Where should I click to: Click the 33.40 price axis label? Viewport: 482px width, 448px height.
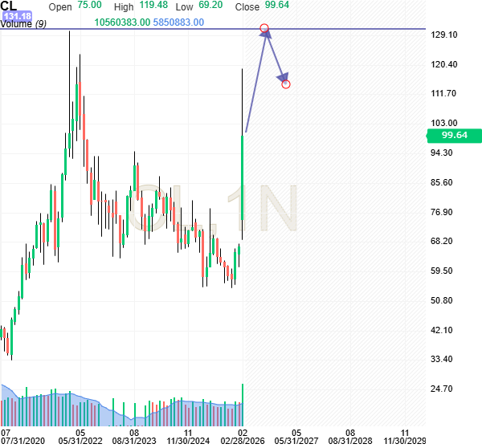(441, 359)
